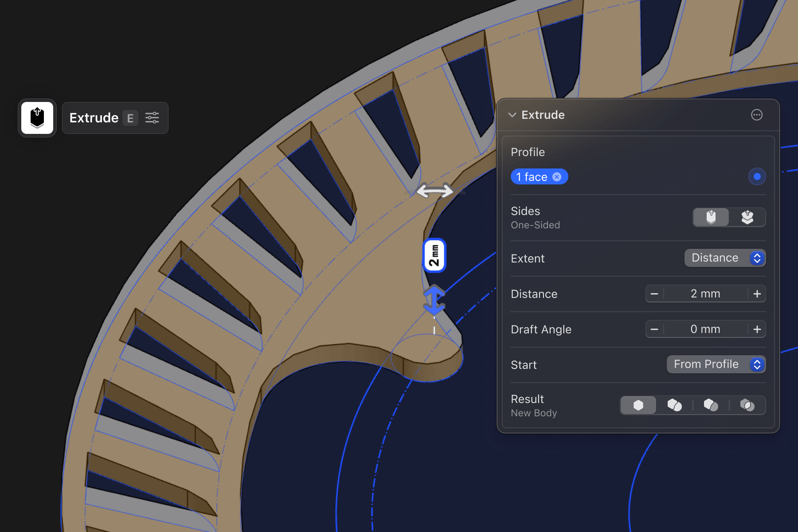Screen dimensions: 798x532
Task: Open Extrude panel more options ellipsis
Action: tap(757, 115)
